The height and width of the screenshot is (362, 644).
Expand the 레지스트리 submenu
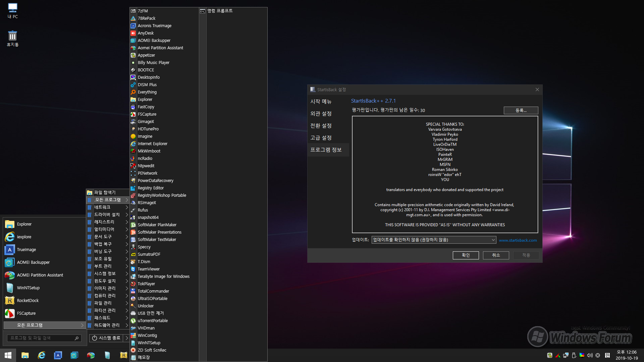[108, 222]
